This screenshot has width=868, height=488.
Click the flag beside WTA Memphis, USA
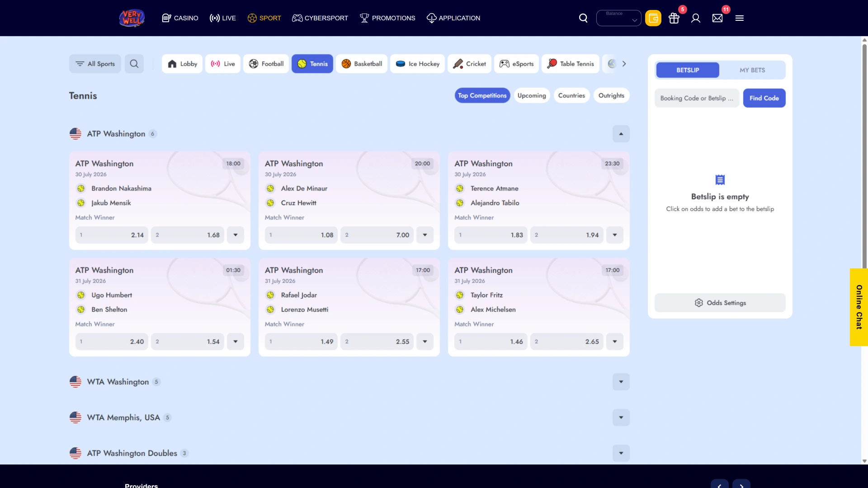click(x=75, y=418)
